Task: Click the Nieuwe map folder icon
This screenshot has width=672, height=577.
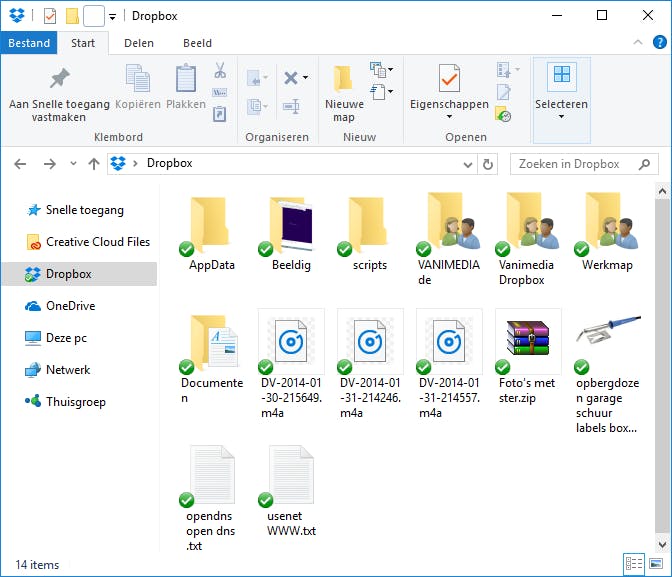Action: pyautogui.click(x=343, y=78)
